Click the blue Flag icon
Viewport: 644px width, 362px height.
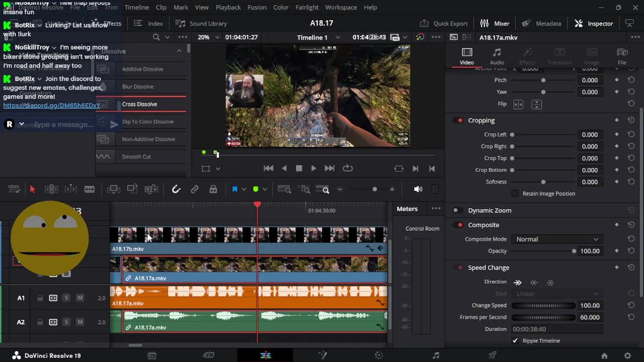coord(235,189)
